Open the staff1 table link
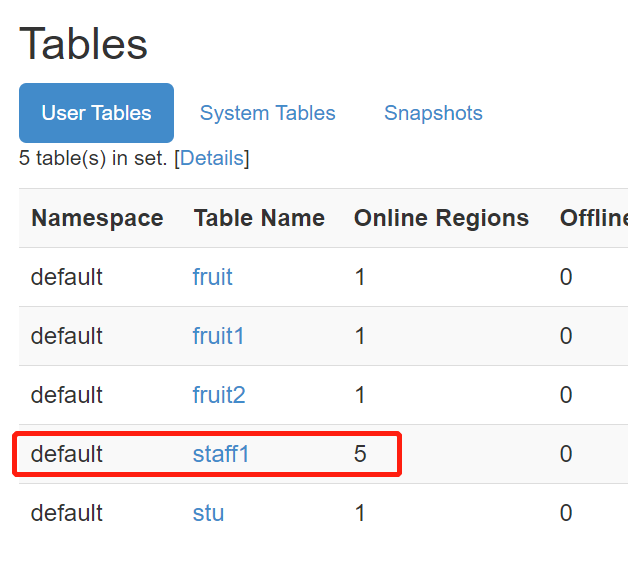 tap(221, 454)
